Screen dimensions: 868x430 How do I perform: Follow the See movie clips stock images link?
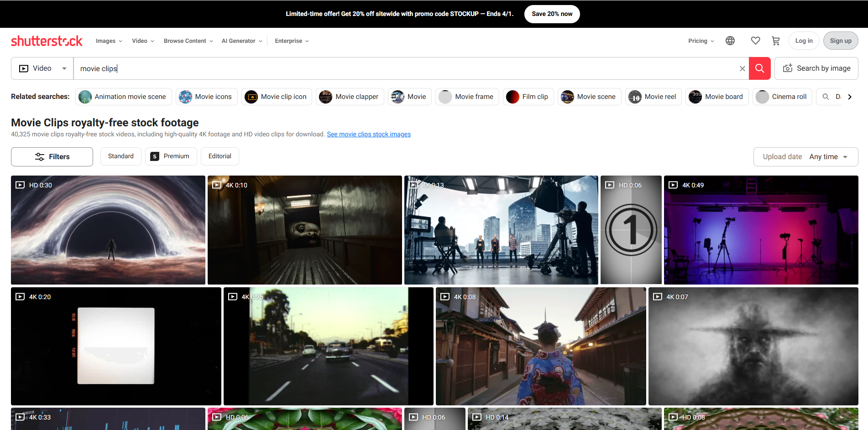[369, 134]
